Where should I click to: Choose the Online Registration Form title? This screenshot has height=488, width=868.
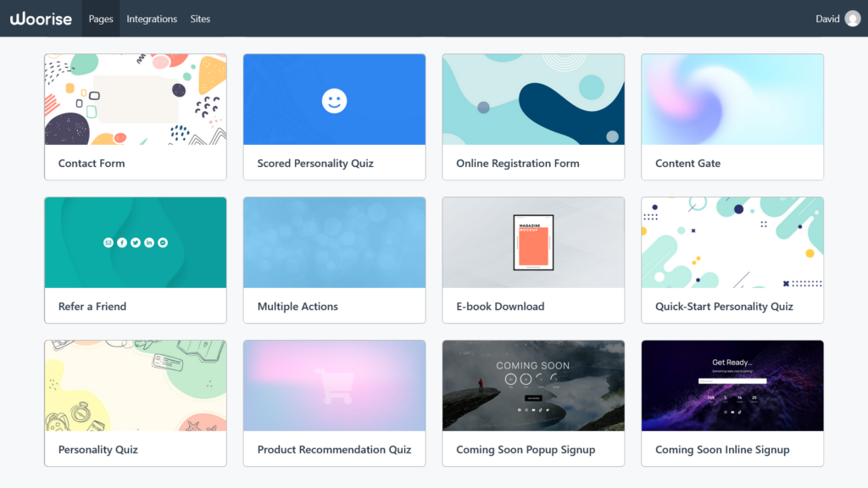pyautogui.click(x=518, y=164)
